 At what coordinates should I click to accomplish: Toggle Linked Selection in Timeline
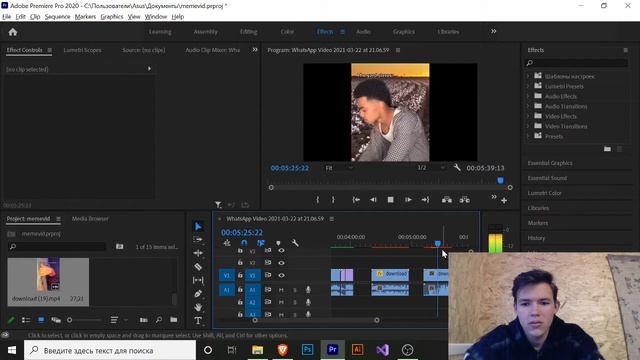click(x=261, y=243)
